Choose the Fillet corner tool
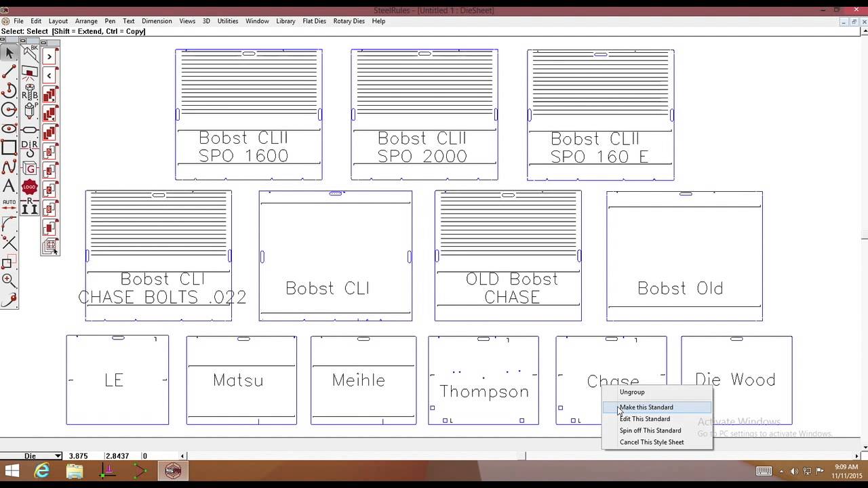The image size is (868, 488). [9, 223]
